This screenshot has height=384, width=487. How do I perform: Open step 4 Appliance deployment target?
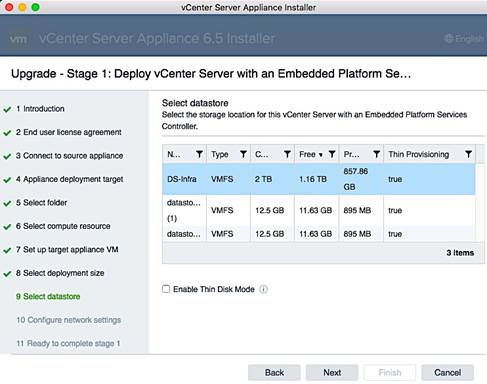click(69, 179)
